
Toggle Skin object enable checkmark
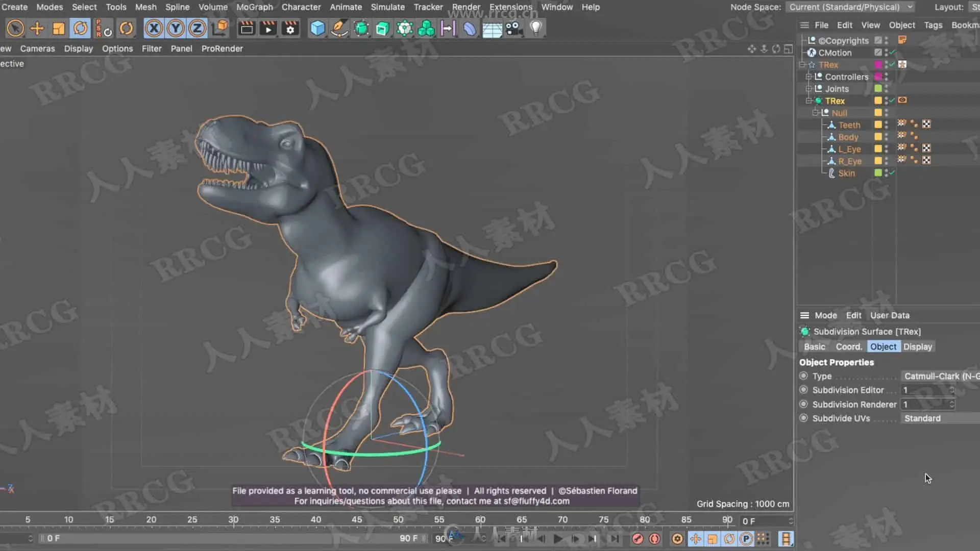click(x=892, y=173)
